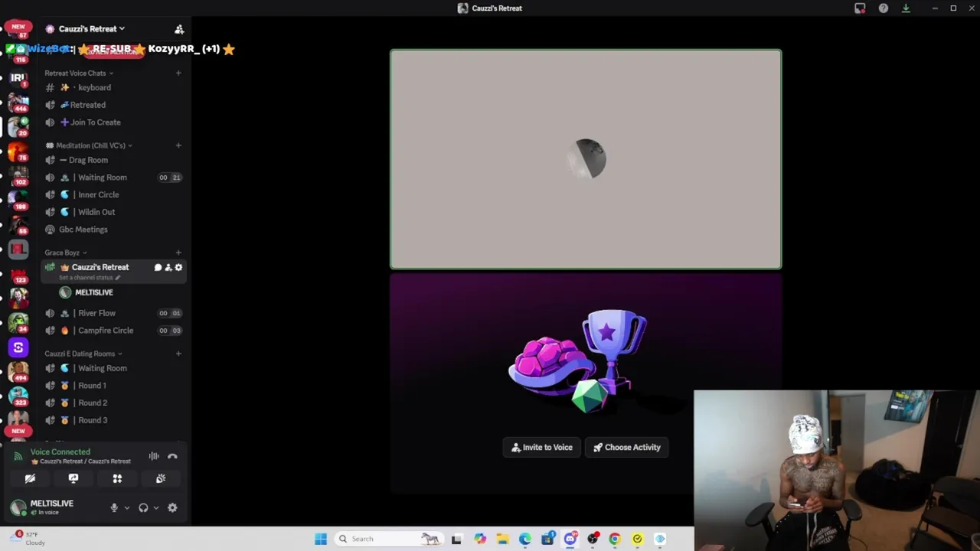Click the Choose Activity button

tap(627, 447)
